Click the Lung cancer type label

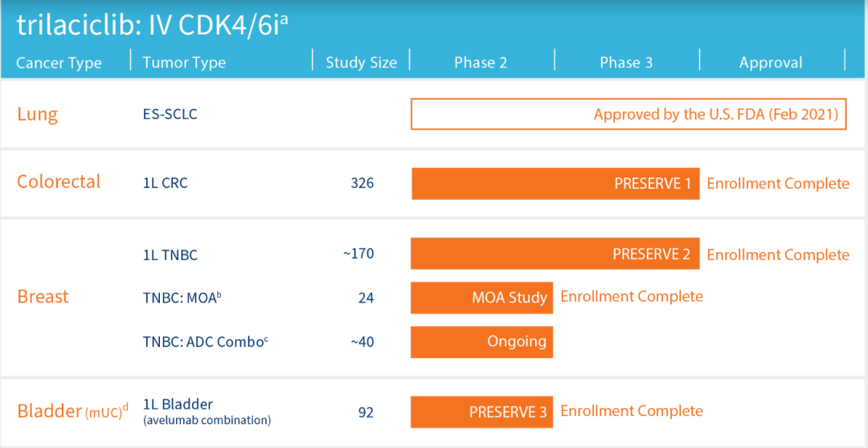(38, 114)
